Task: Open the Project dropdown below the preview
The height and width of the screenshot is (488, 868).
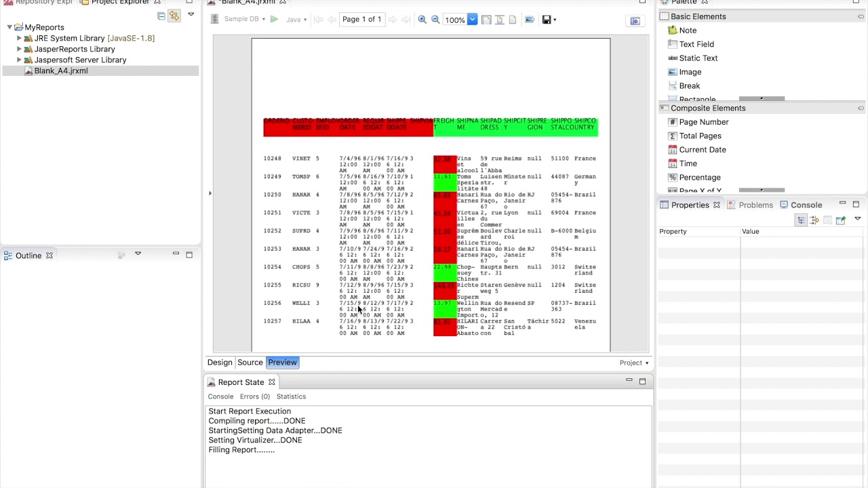Action: (x=634, y=363)
